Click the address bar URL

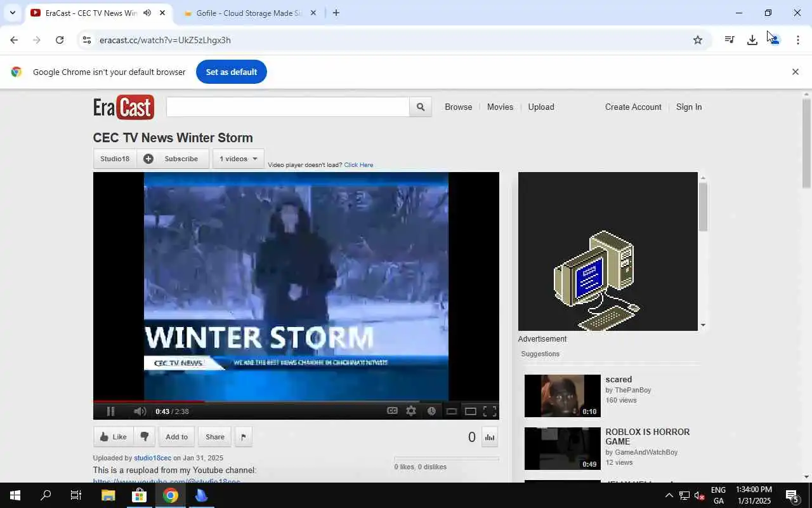165,40
